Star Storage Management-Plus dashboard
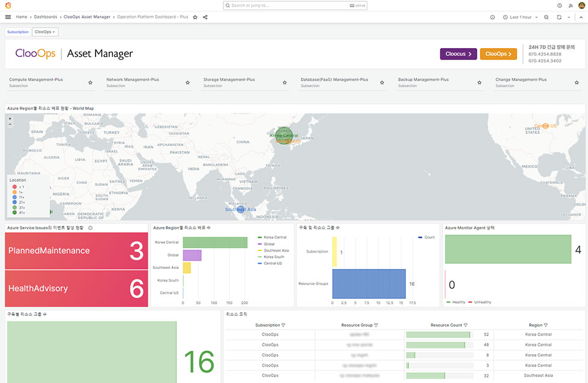Image resolution: width=588 pixels, height=383 pixels. click(x=285, y=82)
